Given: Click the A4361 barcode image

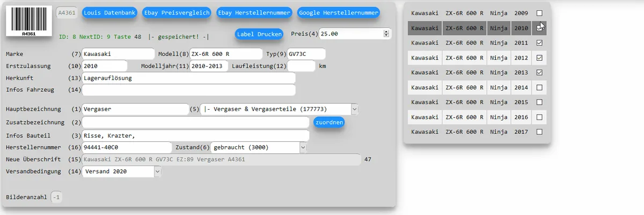Looking at the screenshot, I should click(x=28, y=21).
